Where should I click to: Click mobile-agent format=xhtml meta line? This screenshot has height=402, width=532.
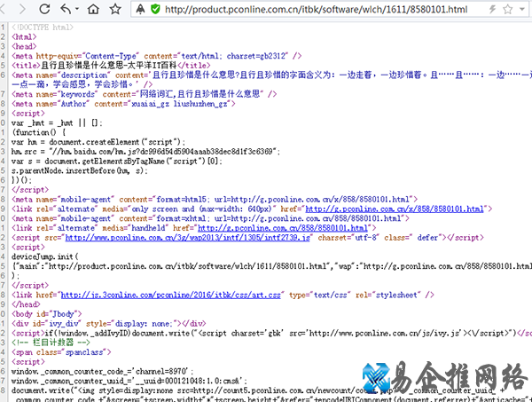pyautogui.click(x=211, y=218)
